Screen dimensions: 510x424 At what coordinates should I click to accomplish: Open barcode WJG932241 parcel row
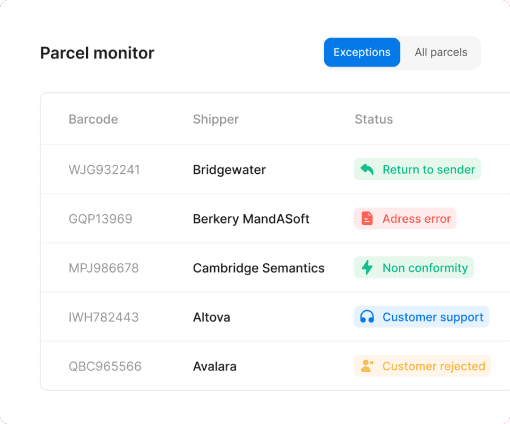pyautogui.click(x=275, y=169)
